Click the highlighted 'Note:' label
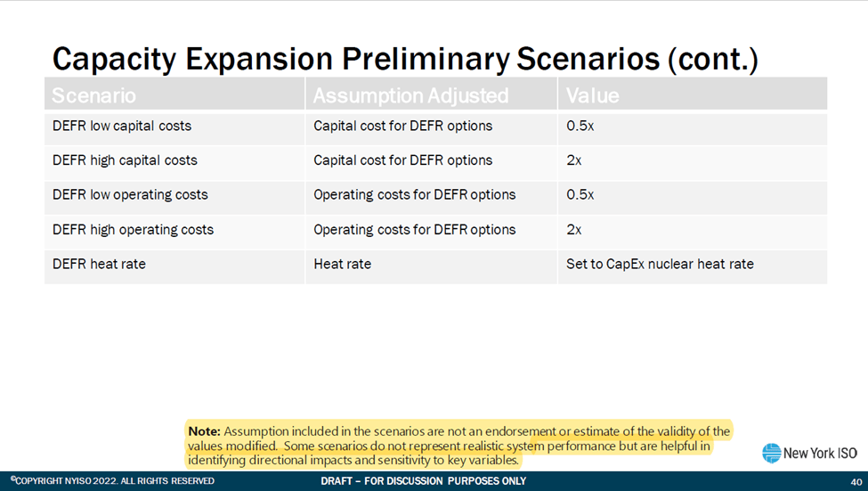This screenshot has height=491, width=868. pos(204,430)
